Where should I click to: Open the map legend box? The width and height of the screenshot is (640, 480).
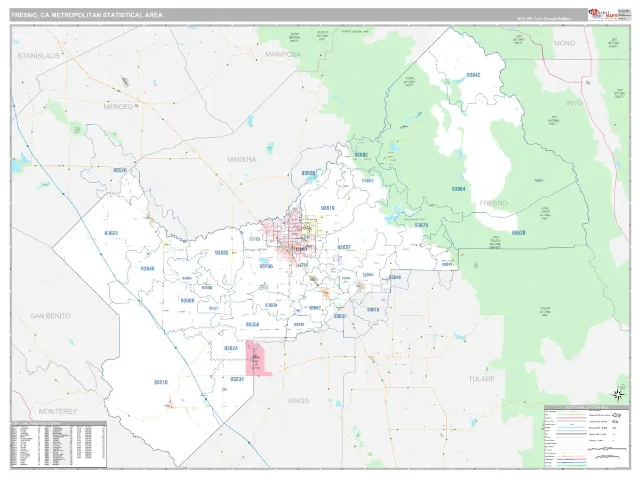click(586, 437)
